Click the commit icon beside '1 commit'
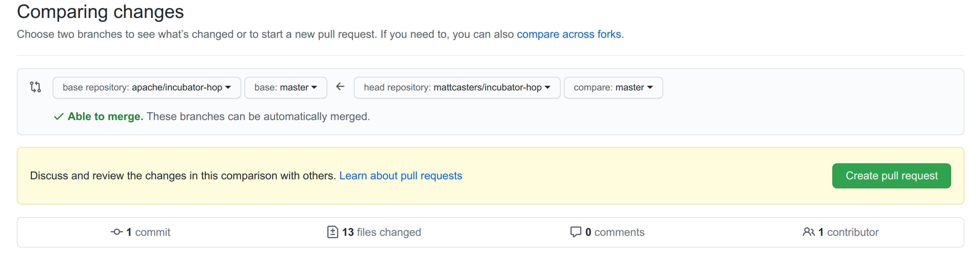The image size is (980, 260). point(117,232)
